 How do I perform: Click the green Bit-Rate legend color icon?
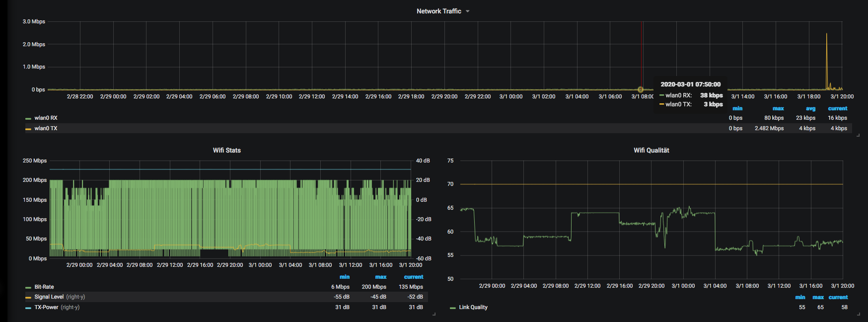28,287
